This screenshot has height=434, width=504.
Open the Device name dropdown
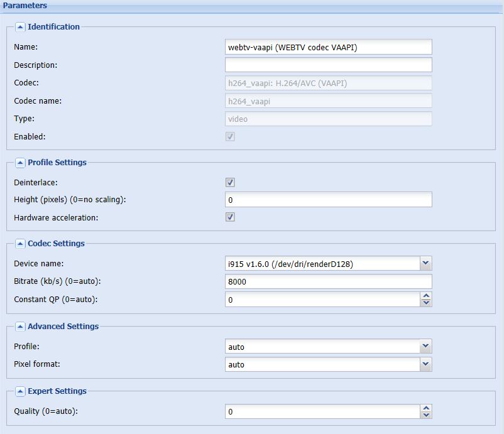[x=425, y=263]
